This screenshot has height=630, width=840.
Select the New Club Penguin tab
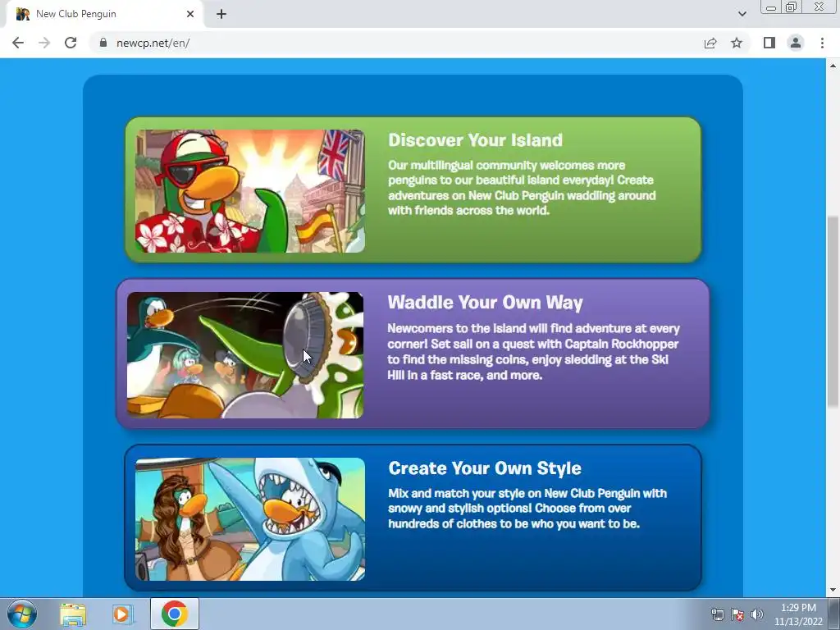(105, 14)
